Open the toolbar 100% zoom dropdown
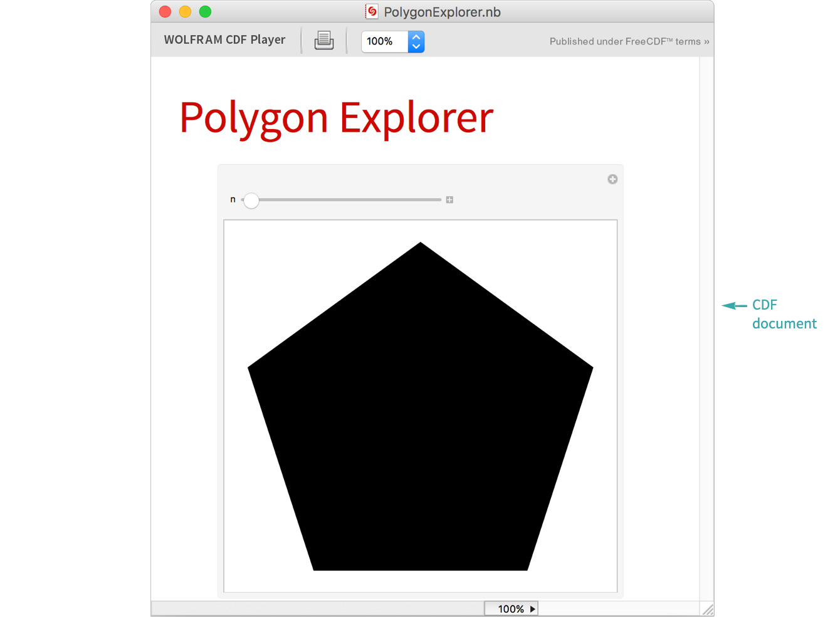The width and height of the screenshot is (840, 618). click(384, 41)
